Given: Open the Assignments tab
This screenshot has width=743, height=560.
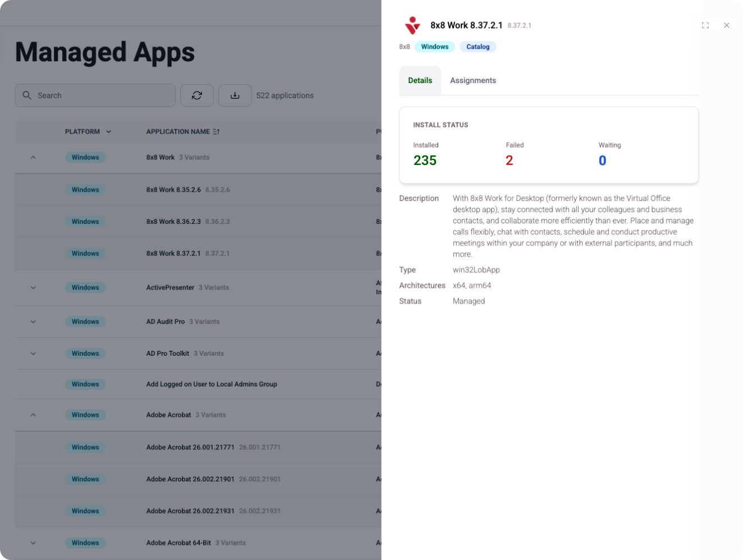Looking at the screenshot, I should [473, 80].
